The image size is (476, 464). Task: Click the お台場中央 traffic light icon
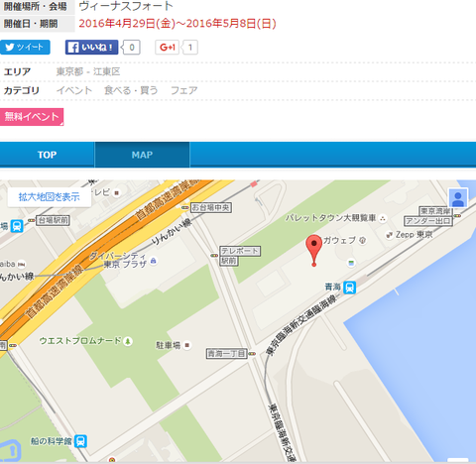coord(185,207)
